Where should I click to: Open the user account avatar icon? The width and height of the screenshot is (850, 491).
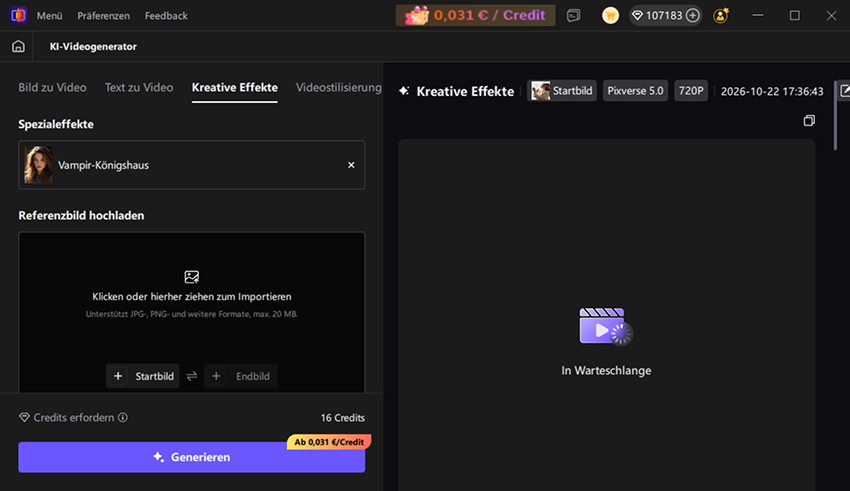tap(721, 16)
